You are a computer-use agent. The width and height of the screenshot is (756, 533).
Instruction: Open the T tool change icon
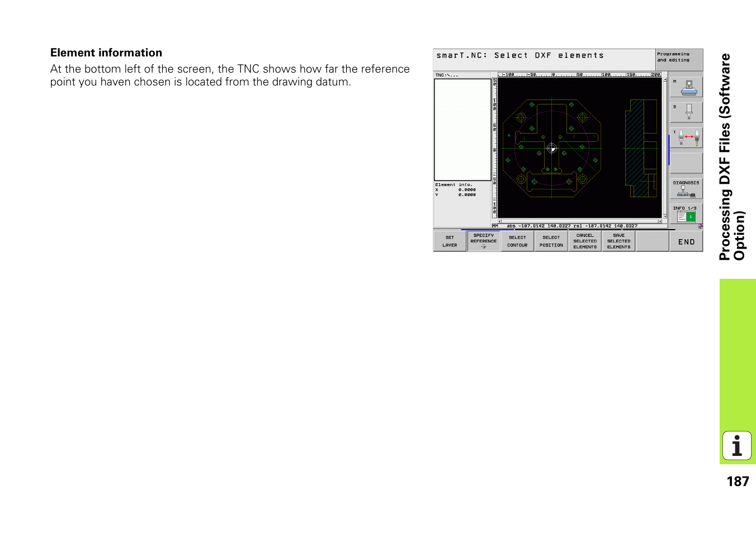pyautogui.click(x=686, y=138)
